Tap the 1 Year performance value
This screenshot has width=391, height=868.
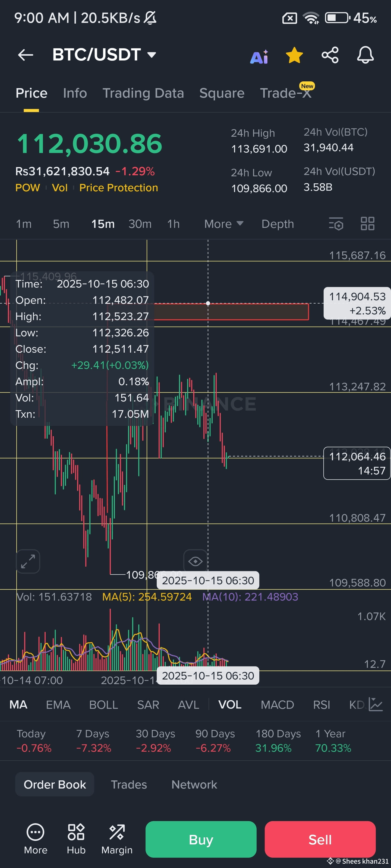click(333, 748)
